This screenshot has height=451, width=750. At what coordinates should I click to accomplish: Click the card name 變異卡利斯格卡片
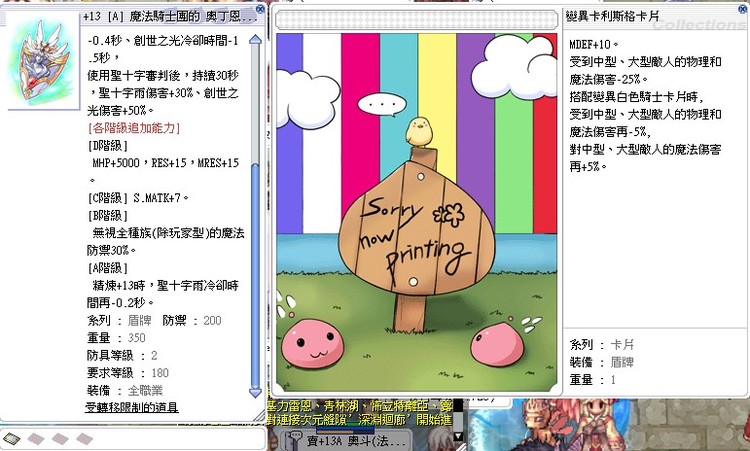click(612, 16)
